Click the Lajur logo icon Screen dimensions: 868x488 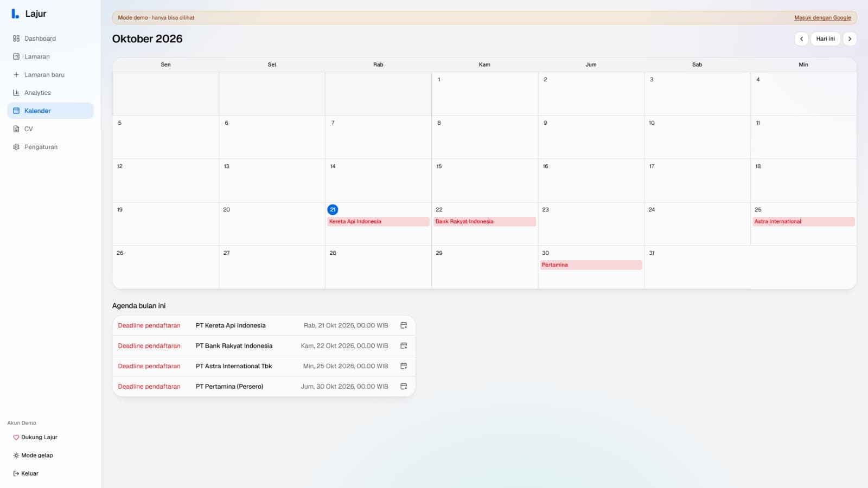[15, 14]
